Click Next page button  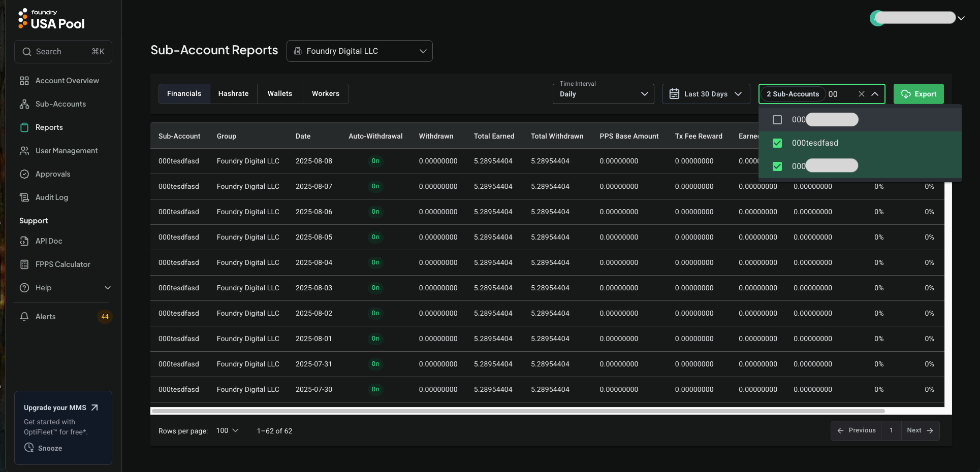tap(920, 430)
